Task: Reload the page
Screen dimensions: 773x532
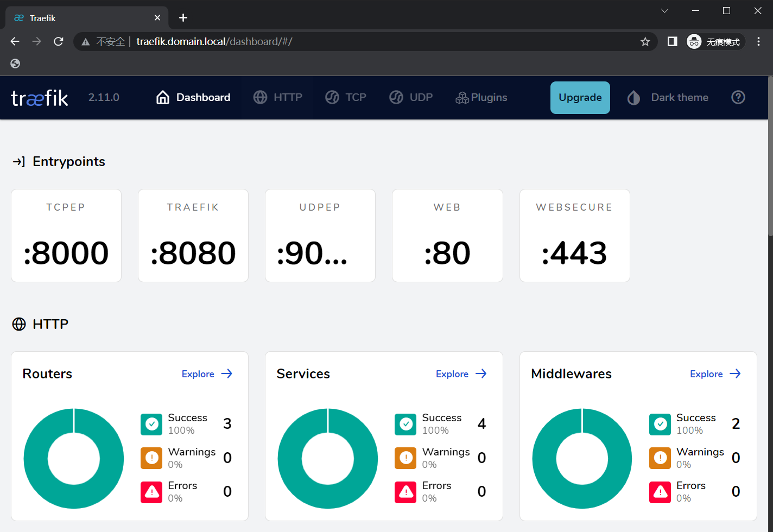Action: pyautogui.click(x=59, y=42)
